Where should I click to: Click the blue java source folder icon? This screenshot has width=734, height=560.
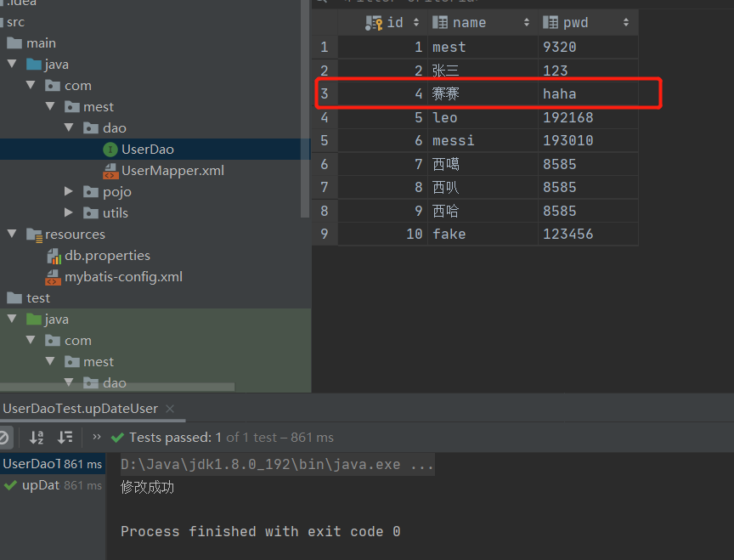point(34,64)
